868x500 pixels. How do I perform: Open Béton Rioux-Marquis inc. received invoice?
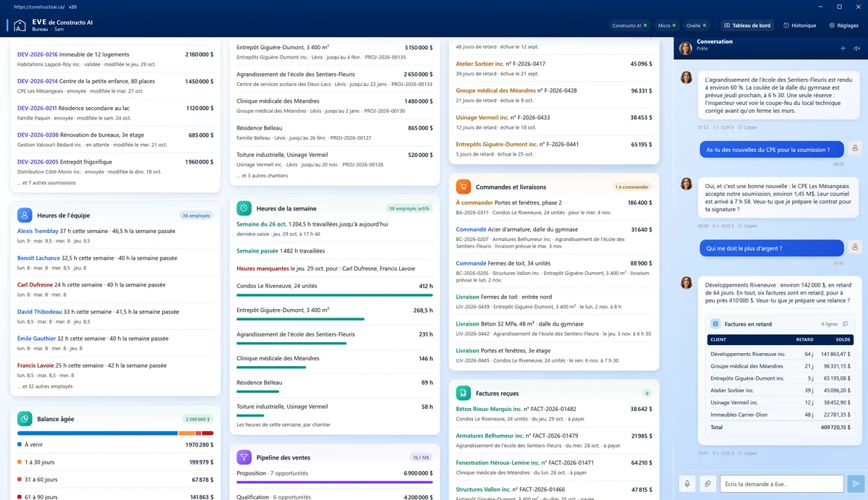click(x=553, y=413)
